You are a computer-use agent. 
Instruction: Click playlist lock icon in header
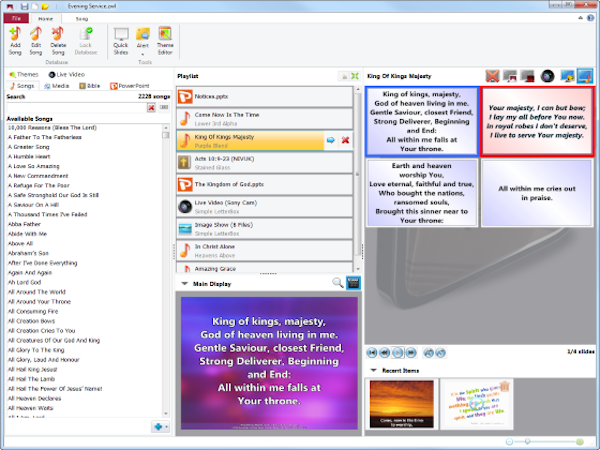pos(344,76)
